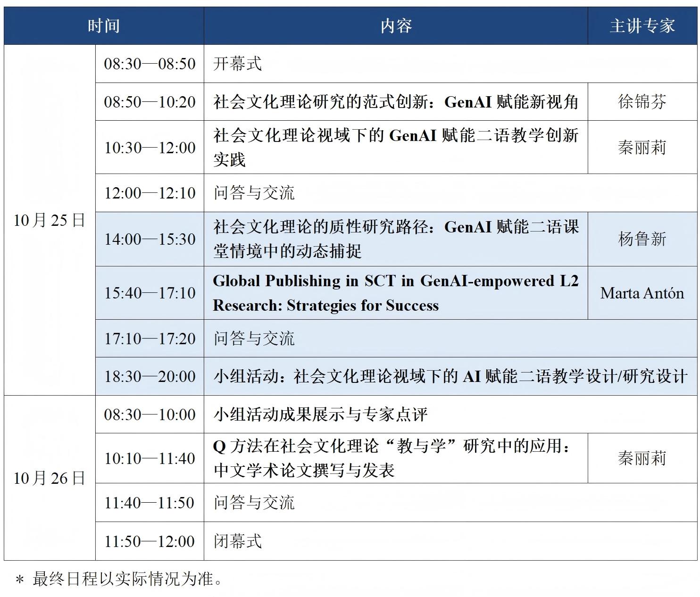Click the 12:00—12:10 问答与交流 entry
The width and height of the screenshot is (700, 597).
(x=254, y=193)
